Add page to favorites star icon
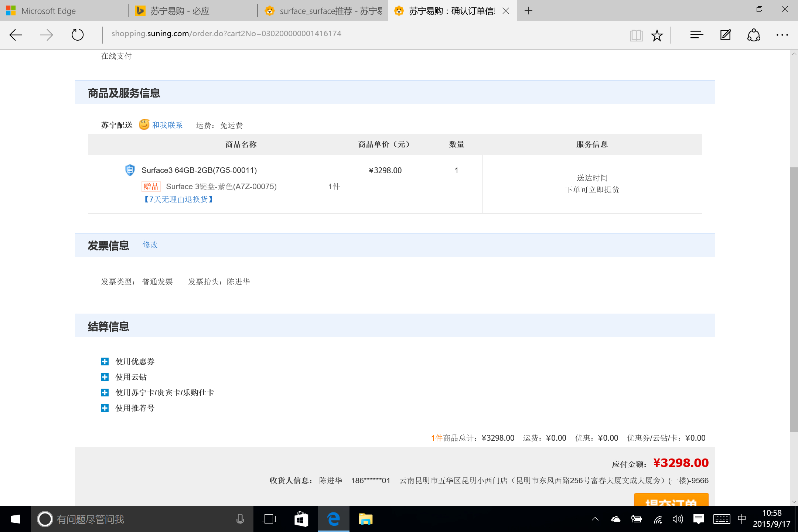The height and width of the screenshot is (532, 798). 657,35
